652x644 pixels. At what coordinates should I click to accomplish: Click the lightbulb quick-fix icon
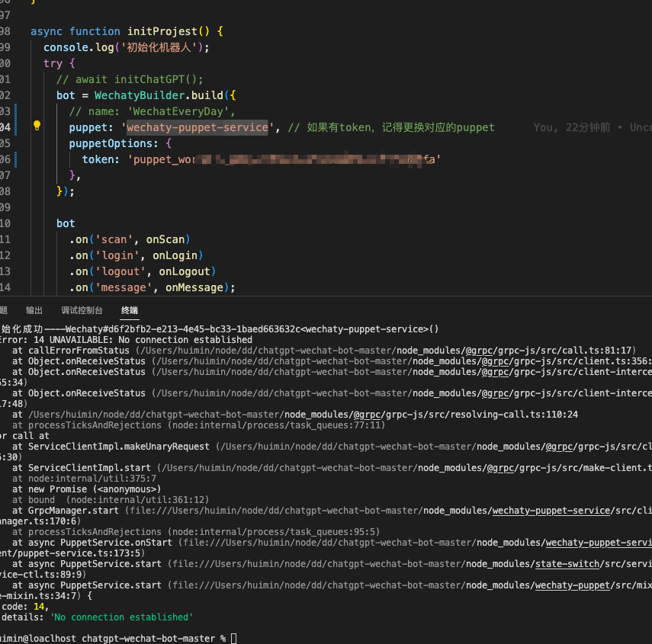(37, 126)
